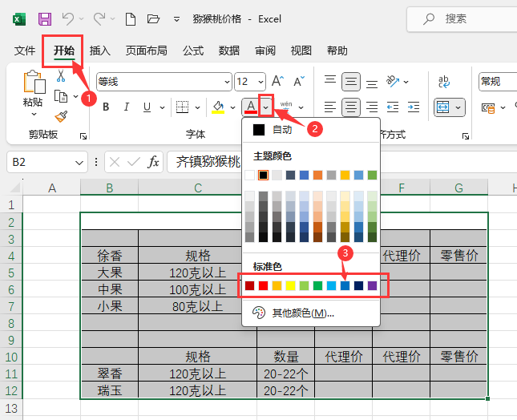Click the Fill Color bucket icon

tap(218, 107)
